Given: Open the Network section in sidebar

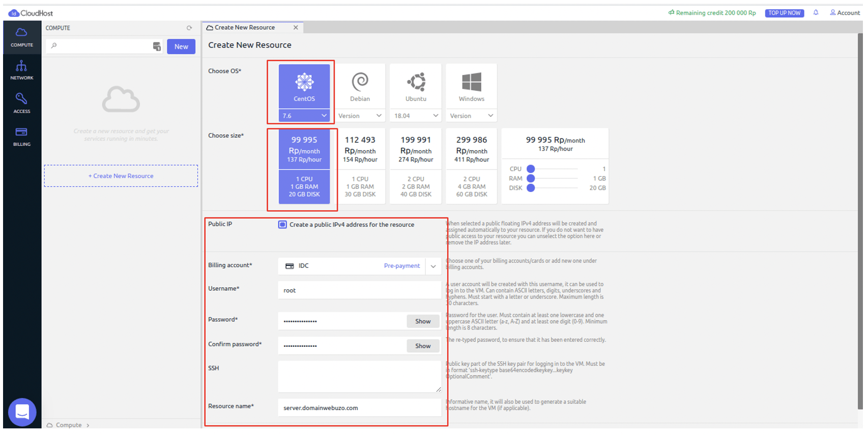Looking at the screenshot, I should click(x=21, y=70).
